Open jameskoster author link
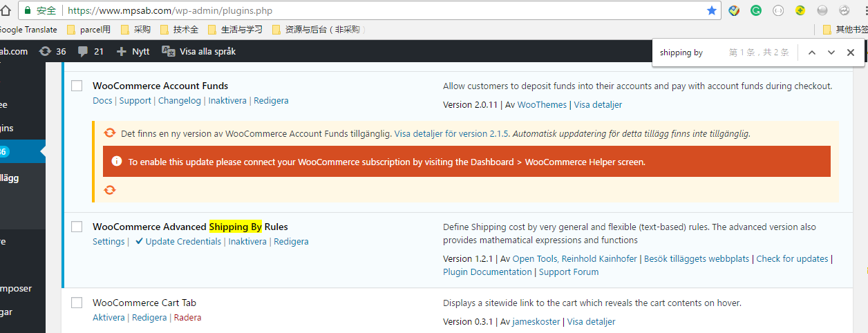The width and height of the screenshot is (868, 333). [x=536, y=322]
